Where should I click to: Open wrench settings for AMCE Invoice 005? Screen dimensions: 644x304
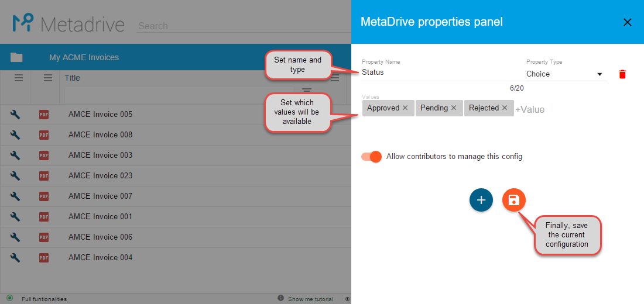click(x=15, y=115)
